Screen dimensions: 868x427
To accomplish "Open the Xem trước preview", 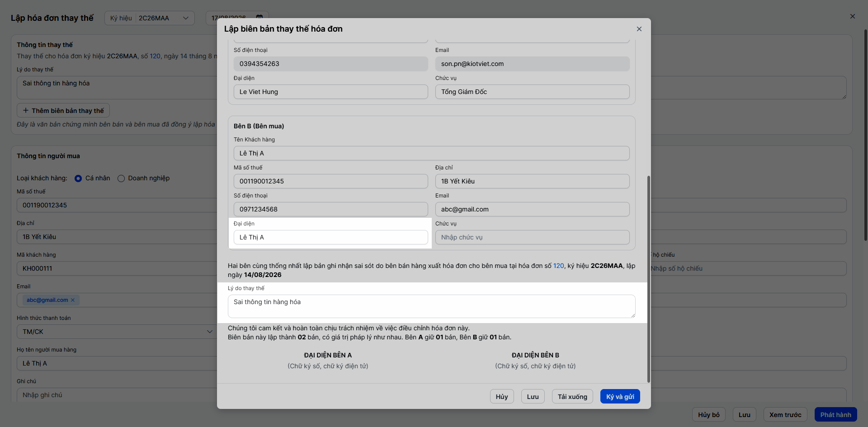I will click(785, 415).
